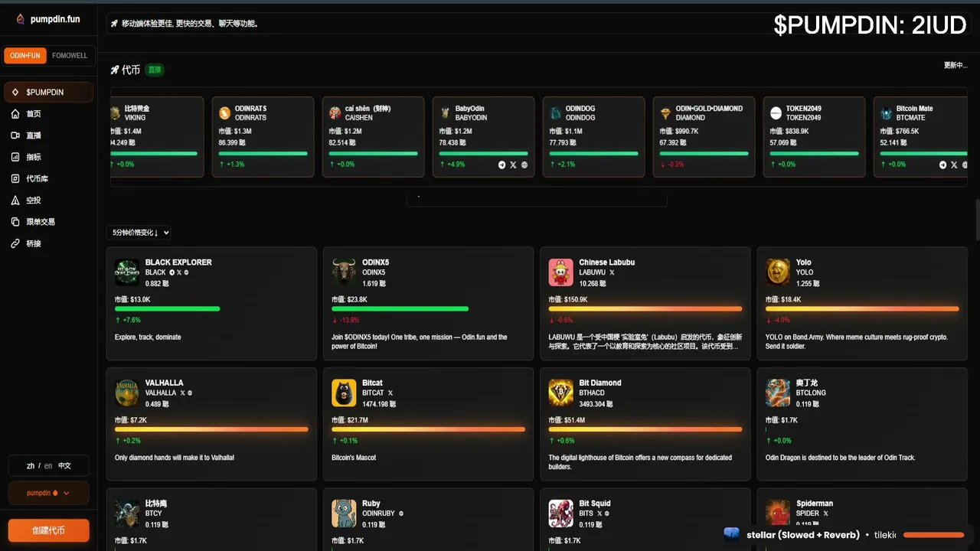Screen dimensions: 980x551
Task: Open the TOKEN2049 white circle avatar
Action: [x=776, y=113]
